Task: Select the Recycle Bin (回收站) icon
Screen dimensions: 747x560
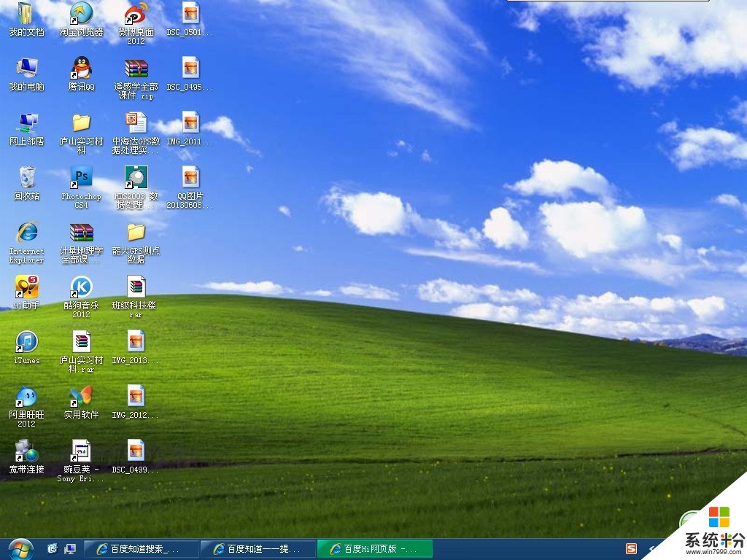Action: click(27, 178)
